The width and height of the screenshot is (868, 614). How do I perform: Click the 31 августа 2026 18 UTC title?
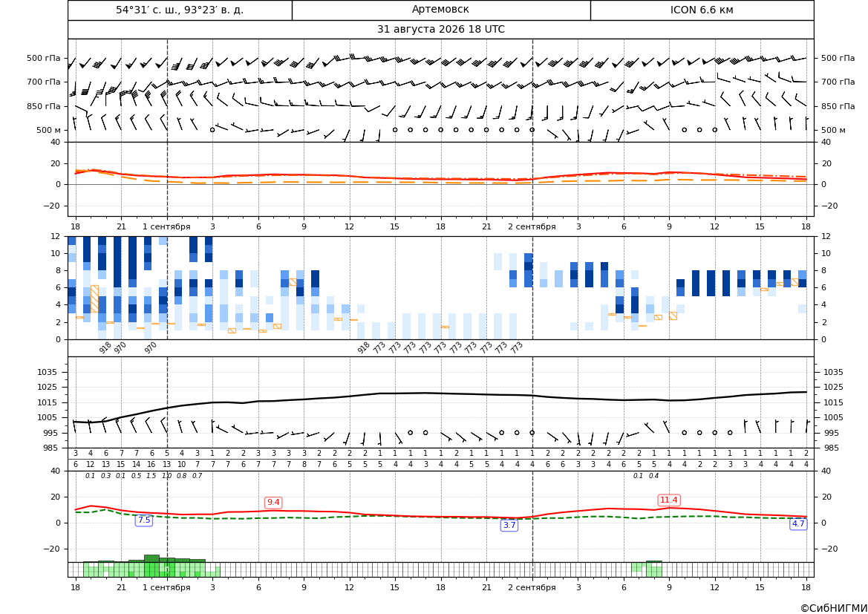pos(440,30)
